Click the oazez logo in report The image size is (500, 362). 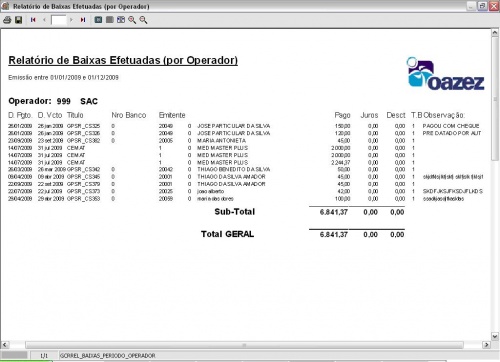click(445, 74)
